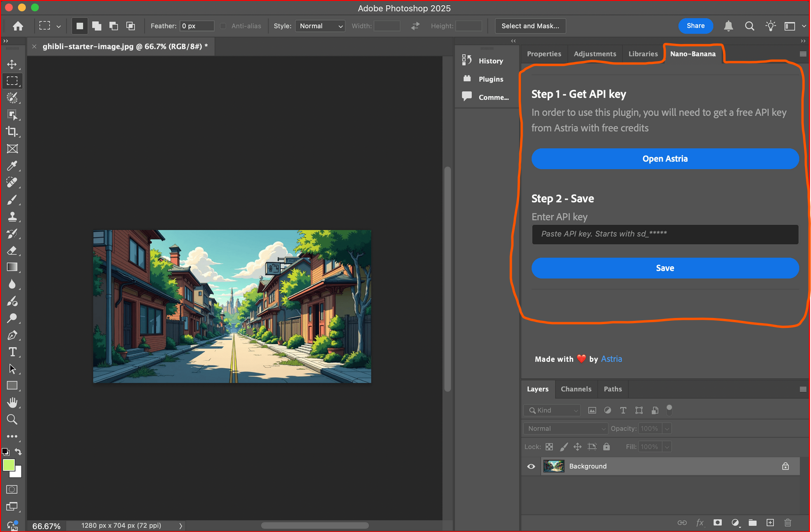Viewport: 811px width, 532px height.
Task: Toggle New selection mode
Action: point(80,26)
